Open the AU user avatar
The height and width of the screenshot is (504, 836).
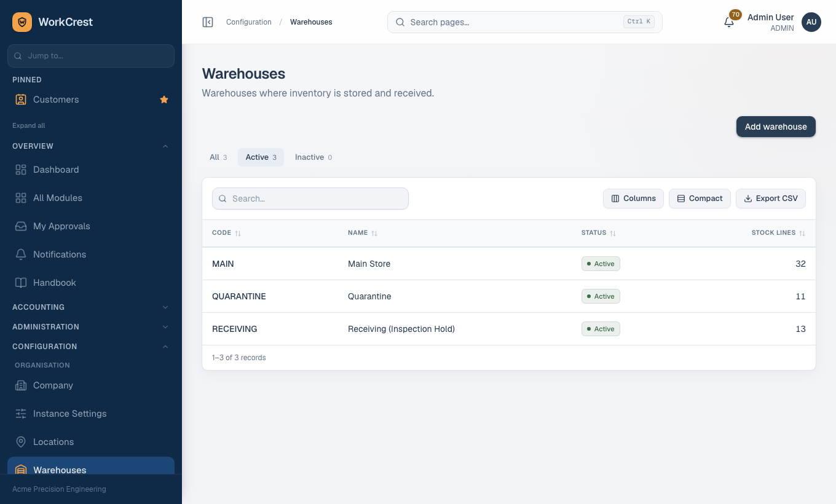pos(811,22)
